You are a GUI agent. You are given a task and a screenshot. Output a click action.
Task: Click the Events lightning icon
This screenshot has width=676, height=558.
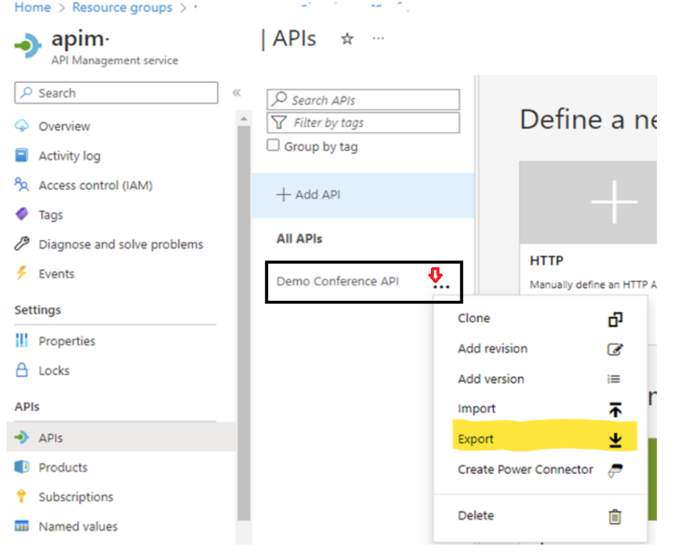pos(22,273)
